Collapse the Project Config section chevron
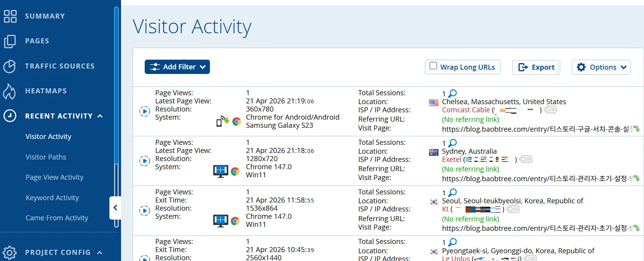The height and width of the screenshot is (261, 644). [100, 252]
